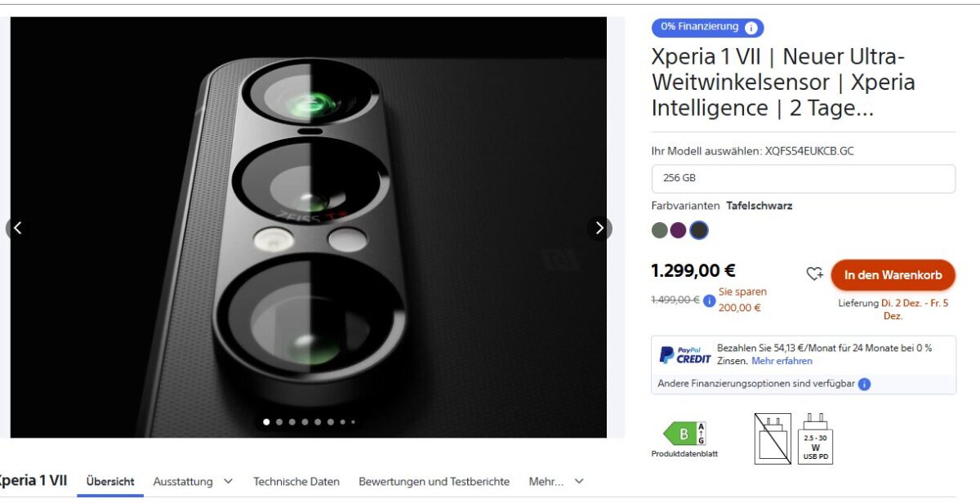The height and width of the screenshot is (503, 980).
Task: Expand the Ausstattung dropdown menu
Action: point(193,482)
